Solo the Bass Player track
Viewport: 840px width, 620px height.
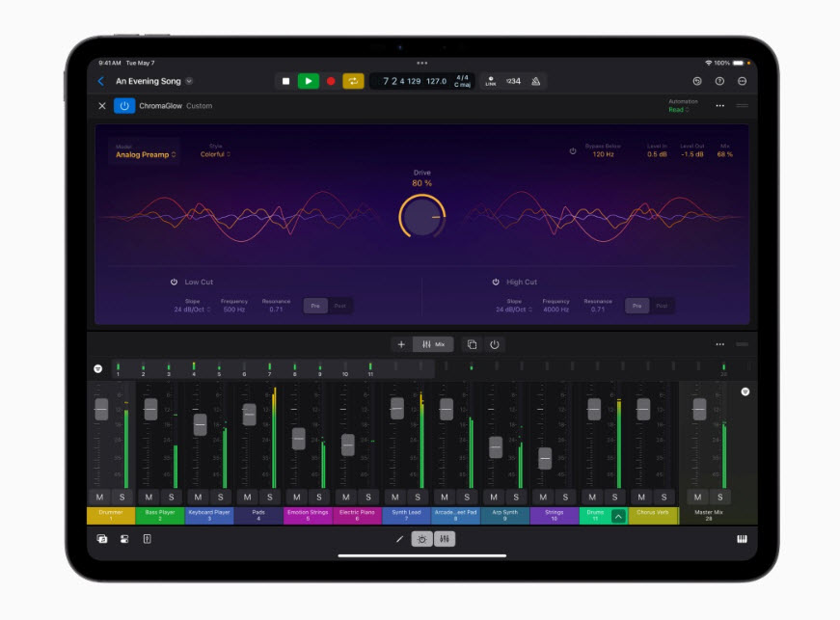[x=172, y=498]
